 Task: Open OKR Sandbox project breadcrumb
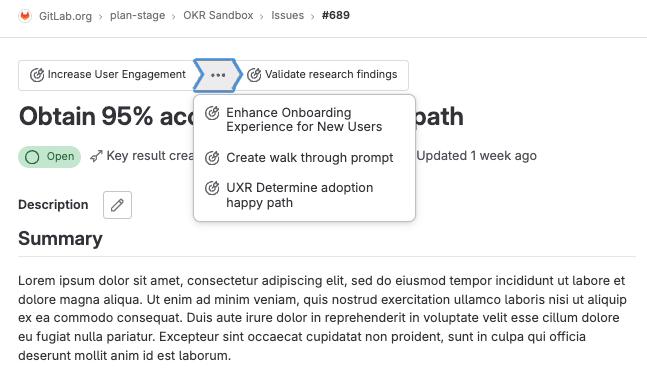218,16
